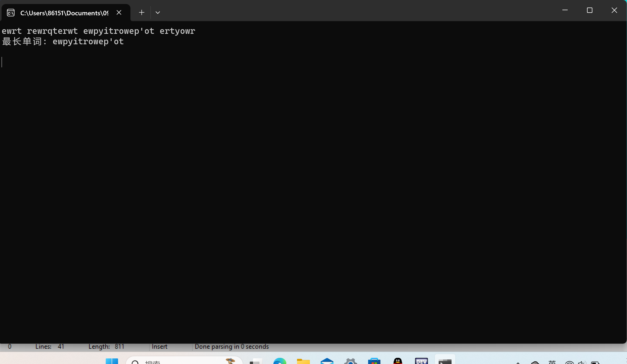Open the Mail app on the taskbar
627x364 pixels.
(327, 361)
